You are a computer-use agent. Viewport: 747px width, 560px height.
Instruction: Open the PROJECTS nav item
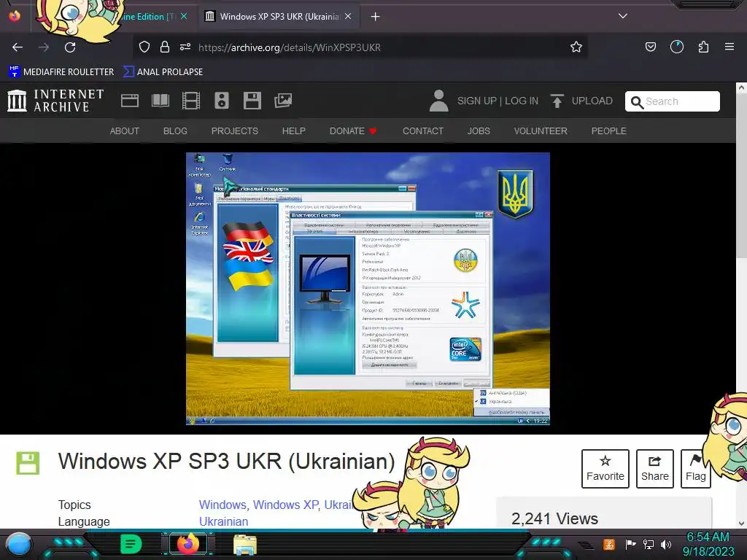coord(234,131)
